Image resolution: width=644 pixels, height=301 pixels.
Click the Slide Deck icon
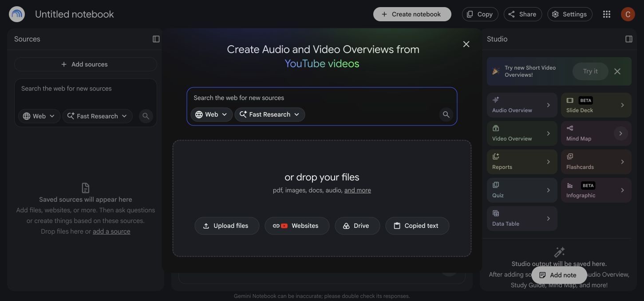pyautogui.click(x=570, y=100)
